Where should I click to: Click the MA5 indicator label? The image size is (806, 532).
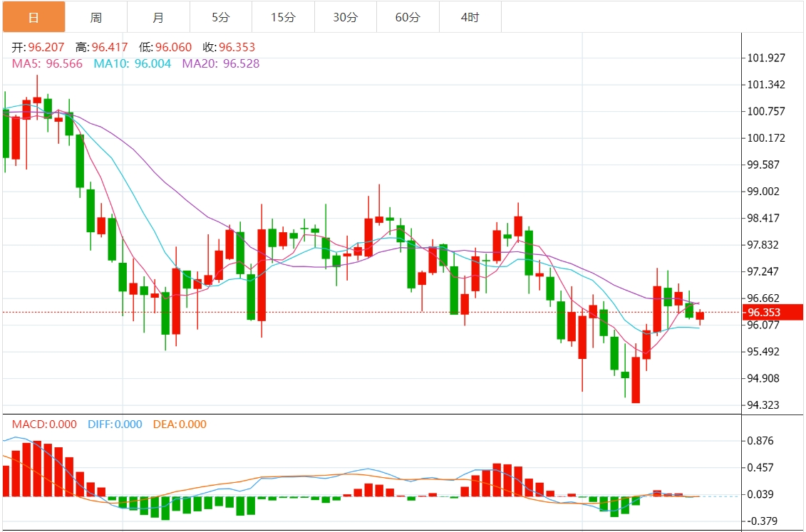[x=47, y=63]
